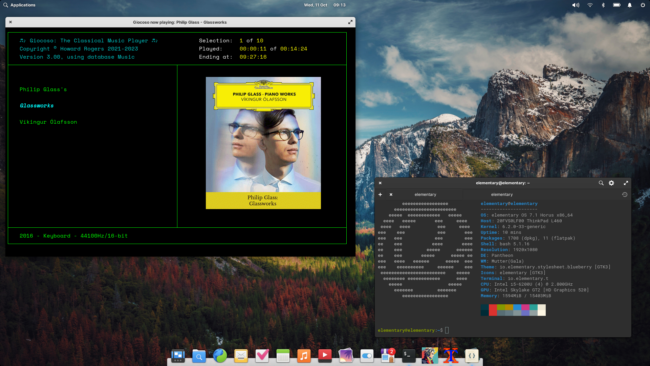
Task: Open the Code braces icon in dock
Action: [x=472, y=356]
